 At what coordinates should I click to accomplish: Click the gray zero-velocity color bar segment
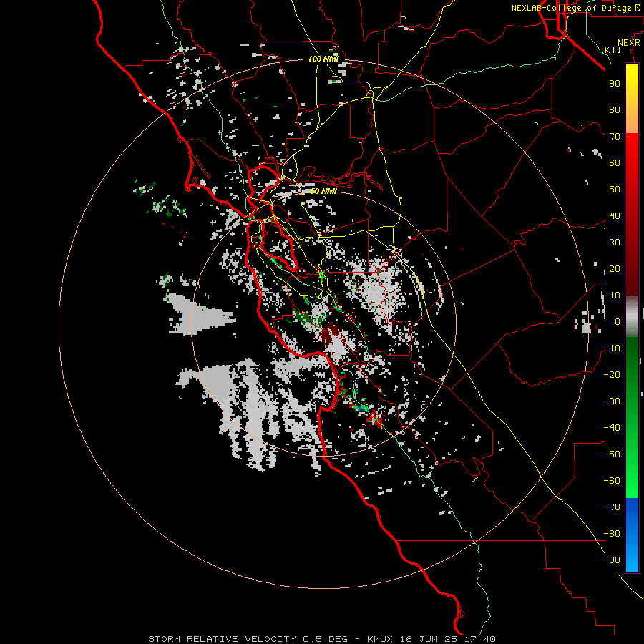[x=632, y=317]
